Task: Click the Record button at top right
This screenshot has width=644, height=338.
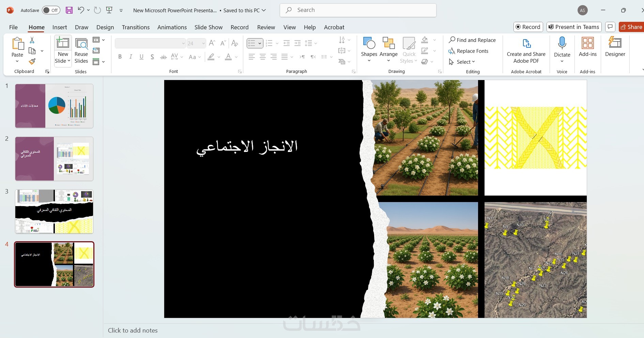Action: tap(528, 27)
